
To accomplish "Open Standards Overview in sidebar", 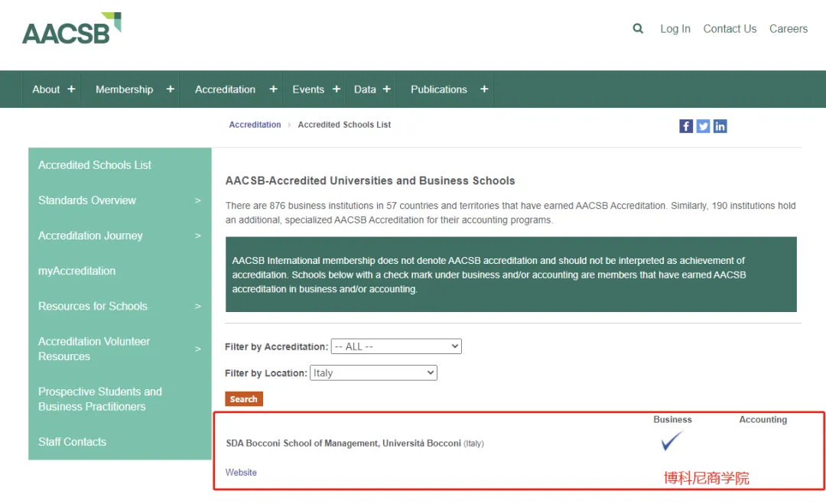I will (87, 200).
